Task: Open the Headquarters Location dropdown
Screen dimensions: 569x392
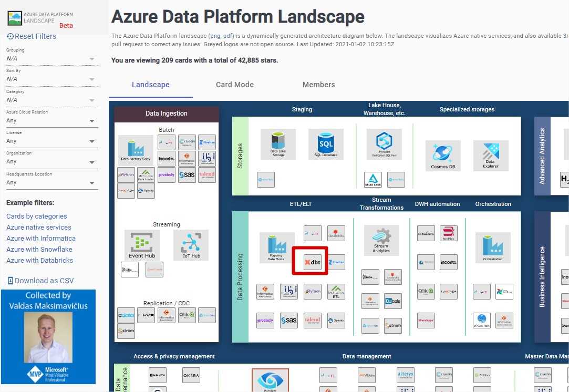Action: tap(52, 182)
